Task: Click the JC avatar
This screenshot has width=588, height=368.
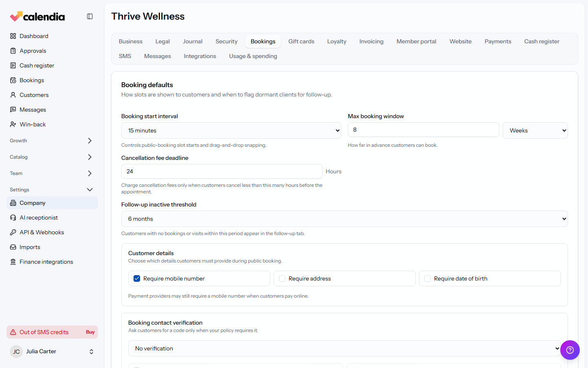Action: [16, 352]
